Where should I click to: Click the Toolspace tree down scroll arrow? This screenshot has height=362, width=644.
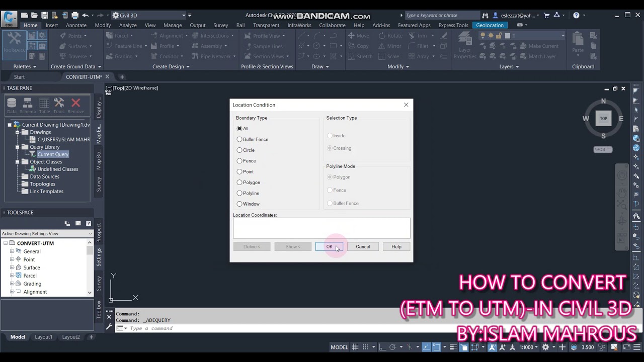(90, 292)
